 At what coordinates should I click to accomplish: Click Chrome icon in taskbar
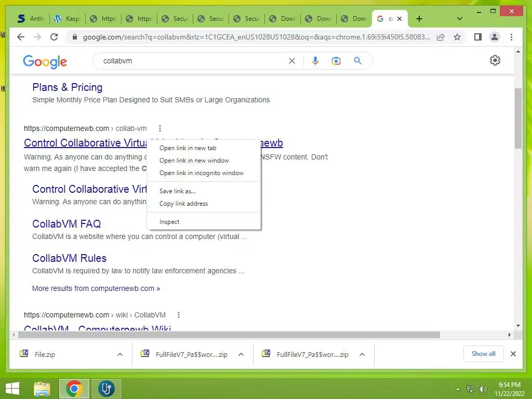74,389
